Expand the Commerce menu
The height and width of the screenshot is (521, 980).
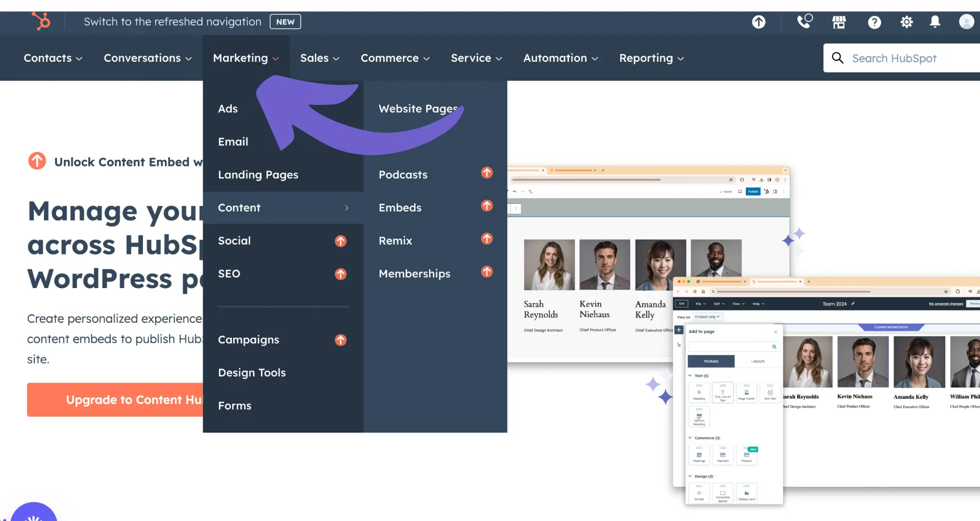point(396,58)
